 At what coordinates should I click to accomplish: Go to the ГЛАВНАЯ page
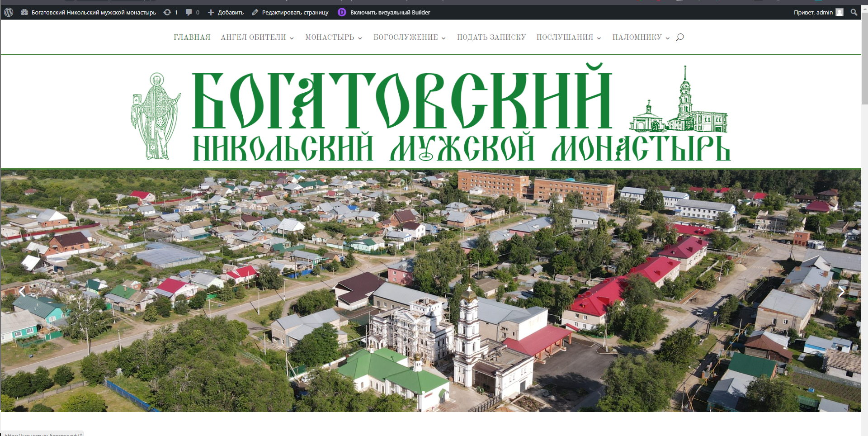192,38
